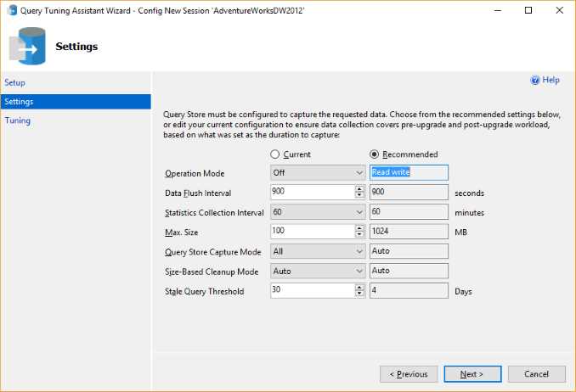576x392 pixels.
Task: Expand Size-Based Cleanup Mode dropdown
Action: click(x=318, y=271)
